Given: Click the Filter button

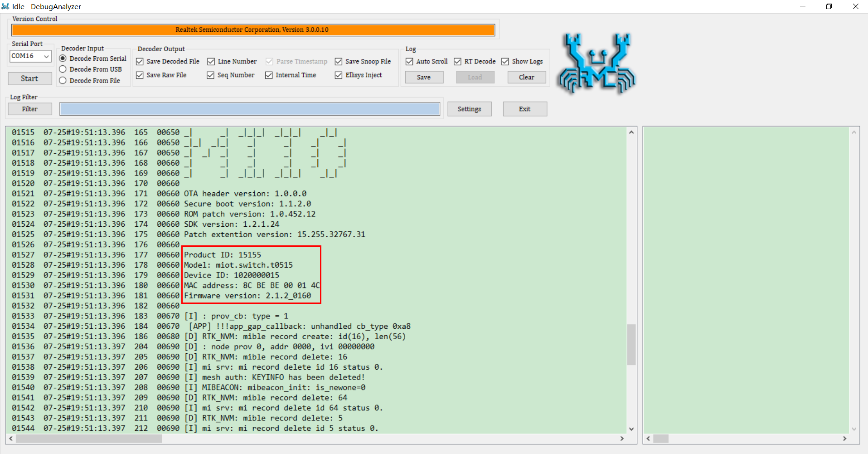Looking at the screenshot, I should pos(30,109).
